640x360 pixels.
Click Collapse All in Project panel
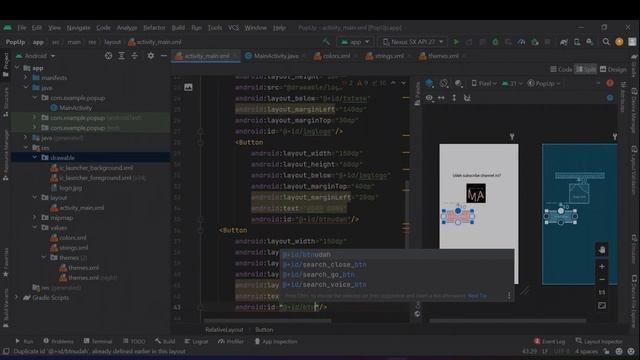point(135,56)
